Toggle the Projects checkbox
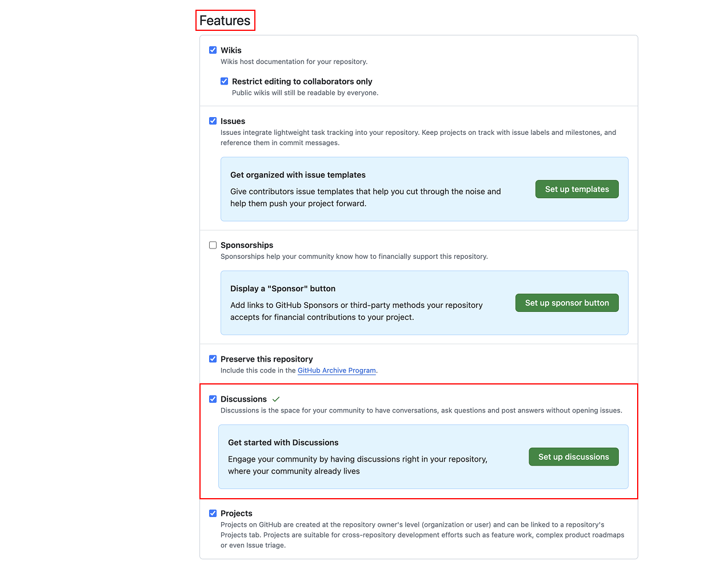 point(213,513)
